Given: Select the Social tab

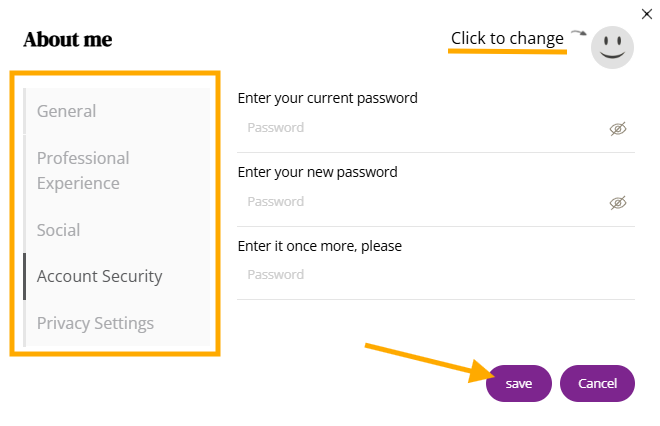Looking at the screenshot, I should point(58,230).
